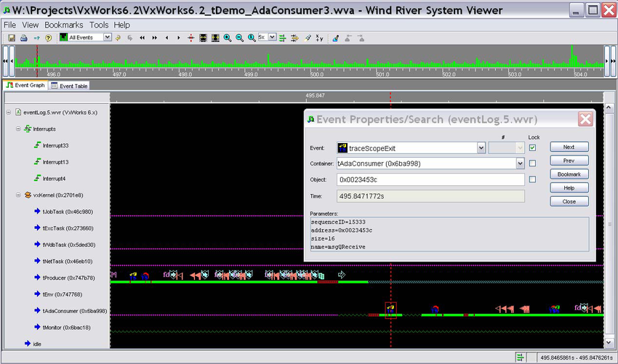Collapse the vxKernel tree node
The image size is (618, 364).
click(18, 195)
